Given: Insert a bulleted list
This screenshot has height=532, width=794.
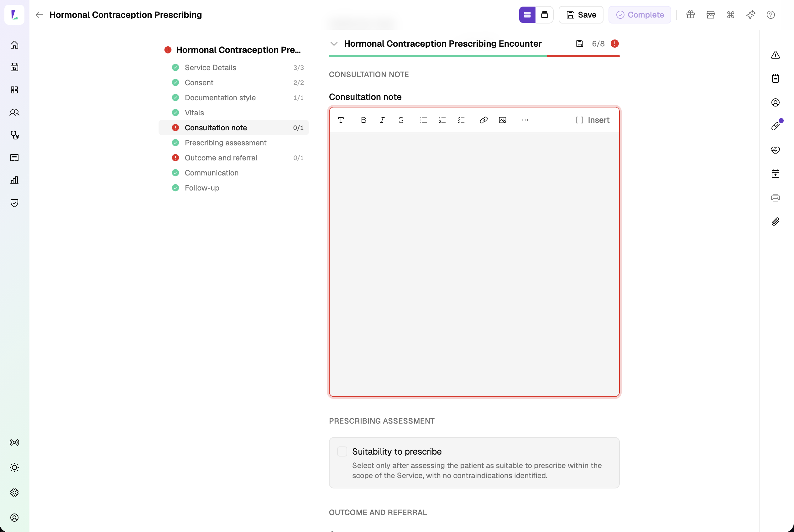Looking at the screenshot, I should 423,120.
